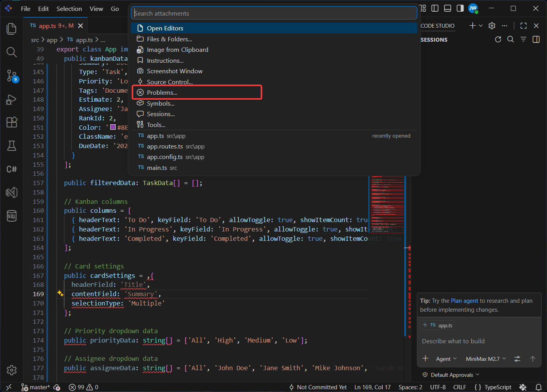Open more actions ellipsis in chat panel
Screen dimensions: 547x392
(x=505, y=26)
